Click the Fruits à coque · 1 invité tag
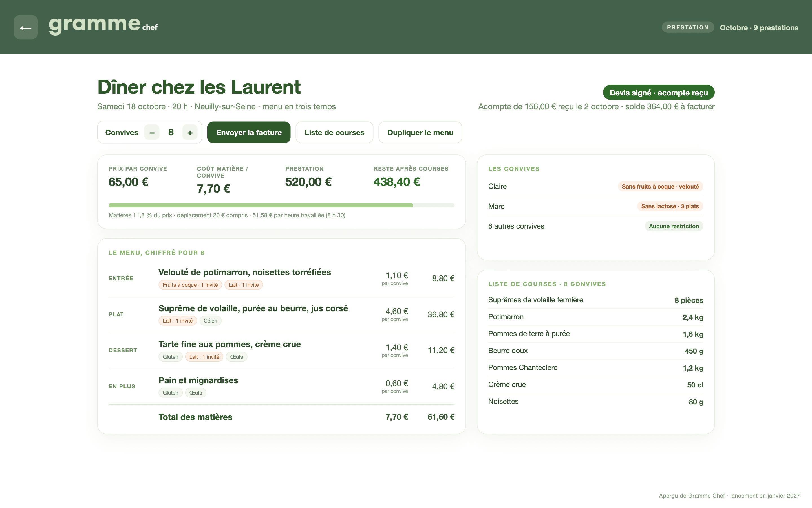This screenshot has width=812, height=508. pos(190,285)
